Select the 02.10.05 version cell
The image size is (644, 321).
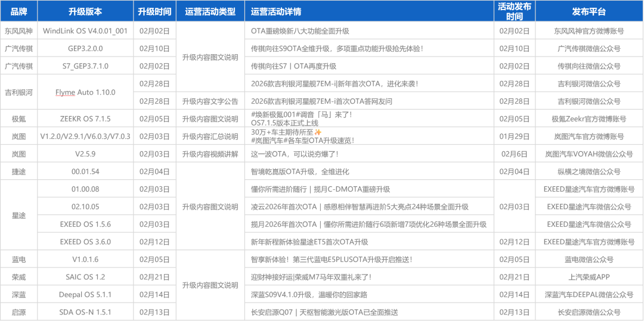(x=85, y=207)
